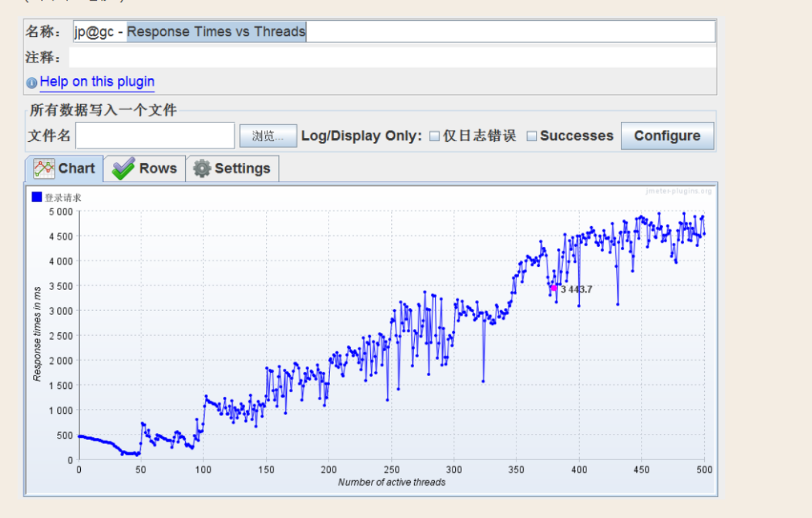
Task: Click the blue legend square for 登录请求
Action: [37, 197]
